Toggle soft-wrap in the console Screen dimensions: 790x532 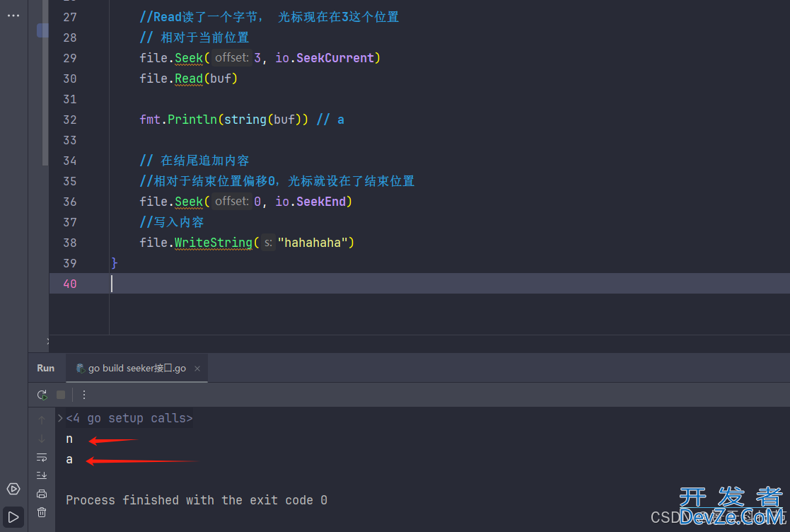[x=42, y=458]
